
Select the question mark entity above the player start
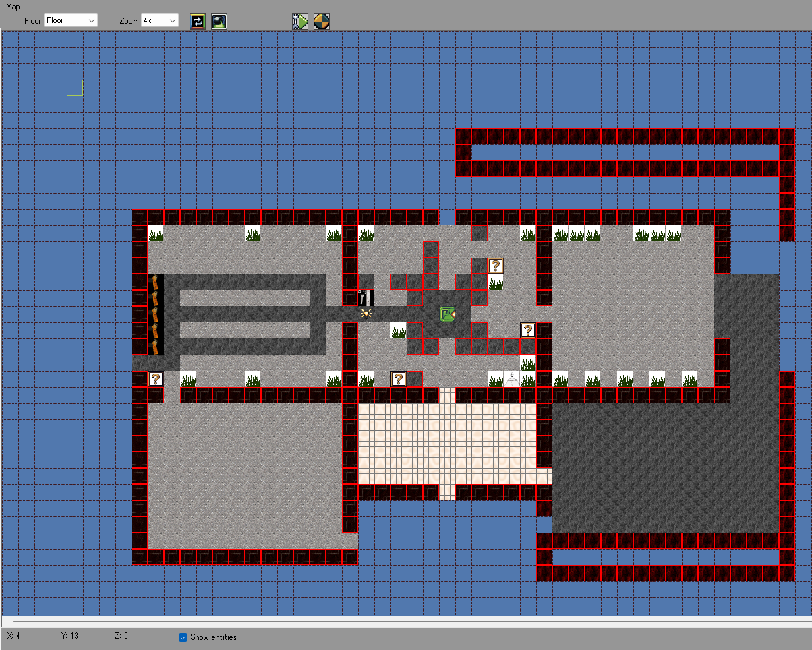click(496, 266)
